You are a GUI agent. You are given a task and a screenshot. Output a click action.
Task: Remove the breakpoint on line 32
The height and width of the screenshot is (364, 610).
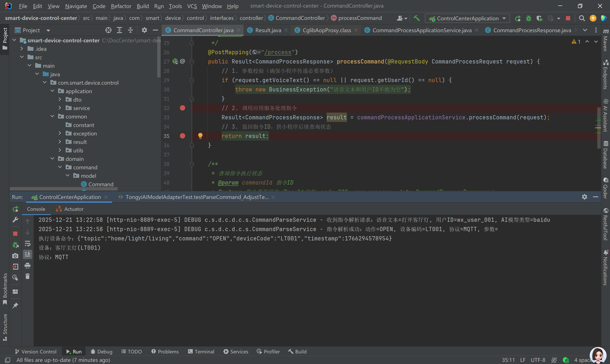click(182, 108)
